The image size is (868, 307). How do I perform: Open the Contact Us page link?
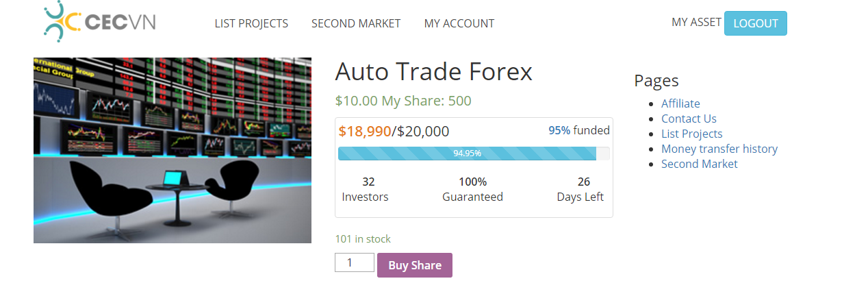pyautogui.click(x=689, y=119)
